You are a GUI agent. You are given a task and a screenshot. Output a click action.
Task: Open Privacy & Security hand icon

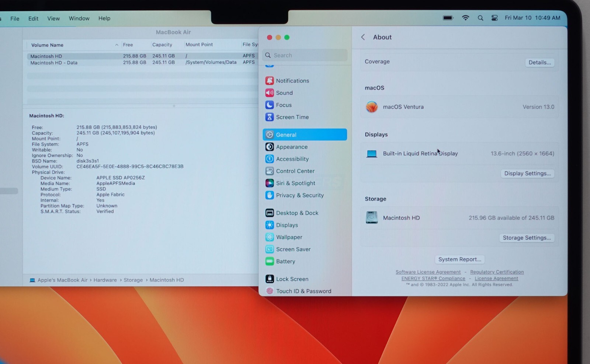click(x=270, y=195)
